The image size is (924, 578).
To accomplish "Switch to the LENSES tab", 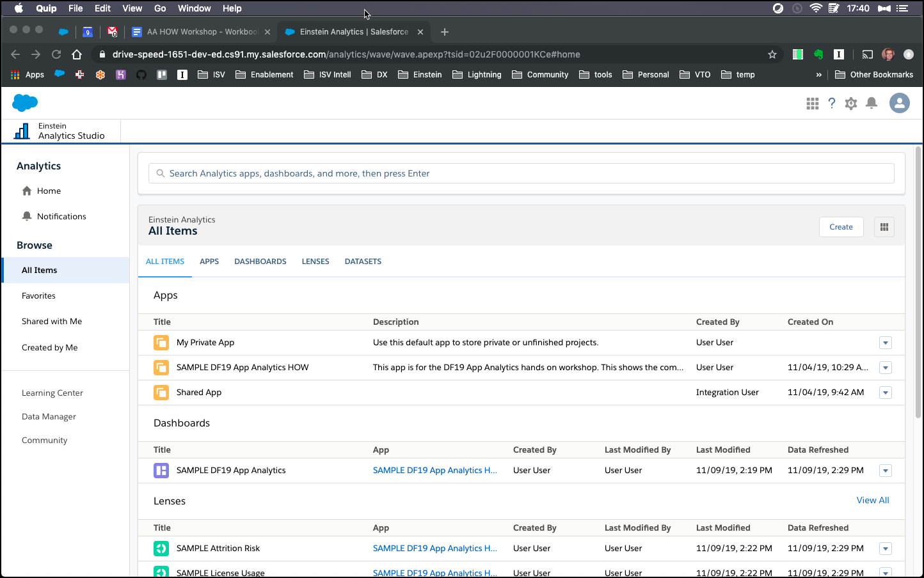I will click(x=315, y=262).
